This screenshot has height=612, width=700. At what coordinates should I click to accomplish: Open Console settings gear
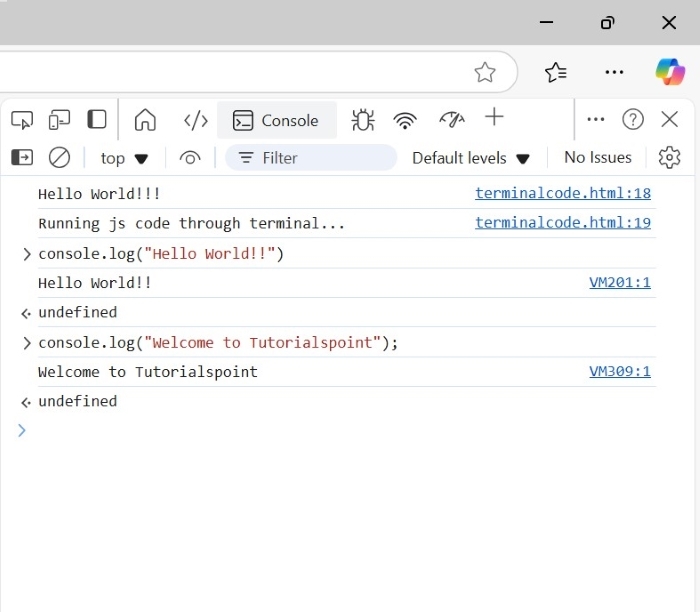click(669, 158)
